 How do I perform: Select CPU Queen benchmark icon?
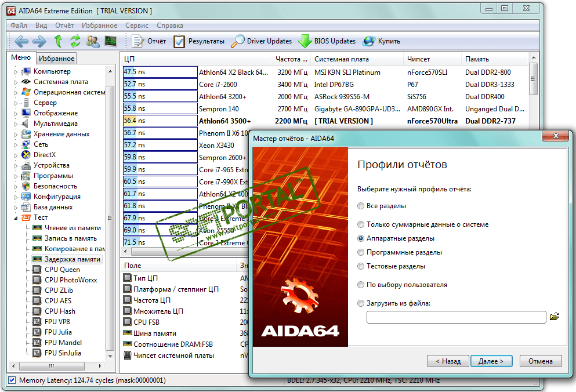click(x=37, y=269)
